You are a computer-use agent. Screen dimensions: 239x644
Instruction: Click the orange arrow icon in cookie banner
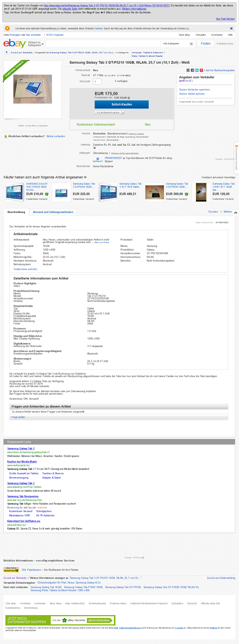pos(8,29)
